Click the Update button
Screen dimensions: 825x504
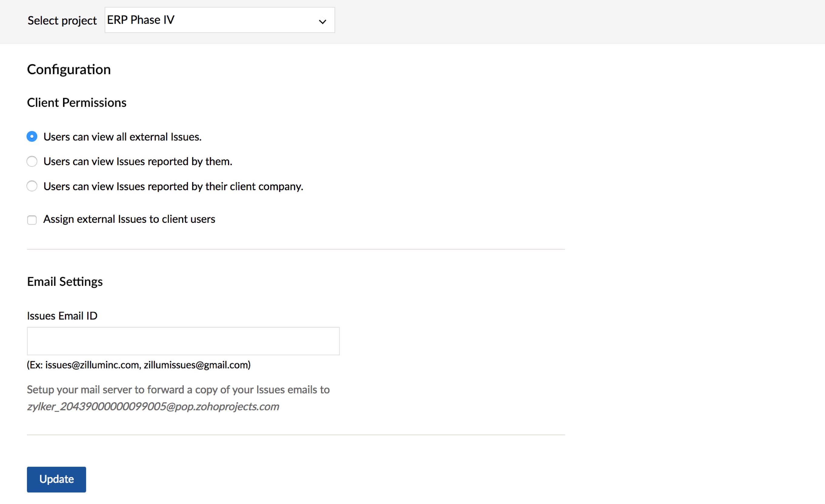[x=56, y=479]
